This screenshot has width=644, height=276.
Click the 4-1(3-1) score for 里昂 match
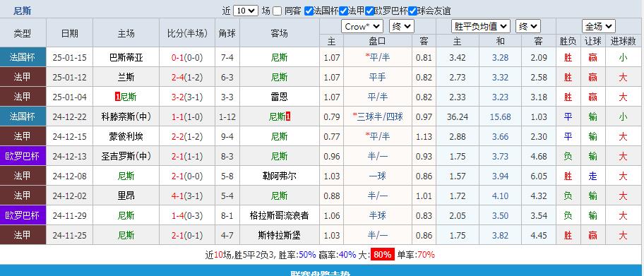[x=187, y=196]
